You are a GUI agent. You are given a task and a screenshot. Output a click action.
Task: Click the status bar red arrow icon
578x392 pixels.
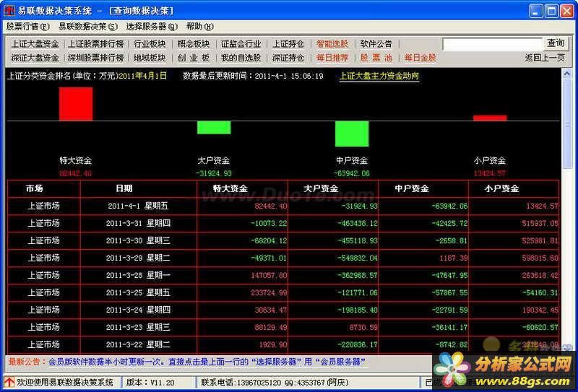click(9, 383)
